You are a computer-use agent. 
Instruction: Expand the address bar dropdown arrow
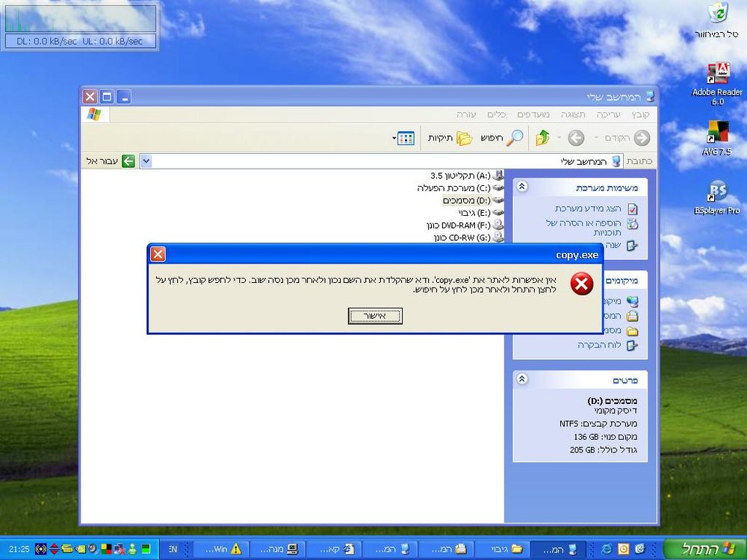(x=146, y=161)
